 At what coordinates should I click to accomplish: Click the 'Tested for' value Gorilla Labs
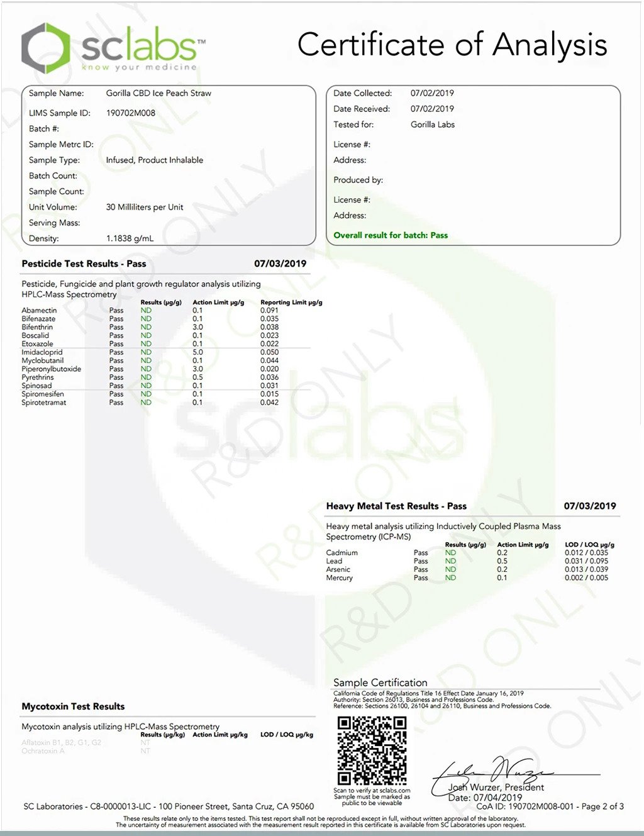click(x=432, y=125)
